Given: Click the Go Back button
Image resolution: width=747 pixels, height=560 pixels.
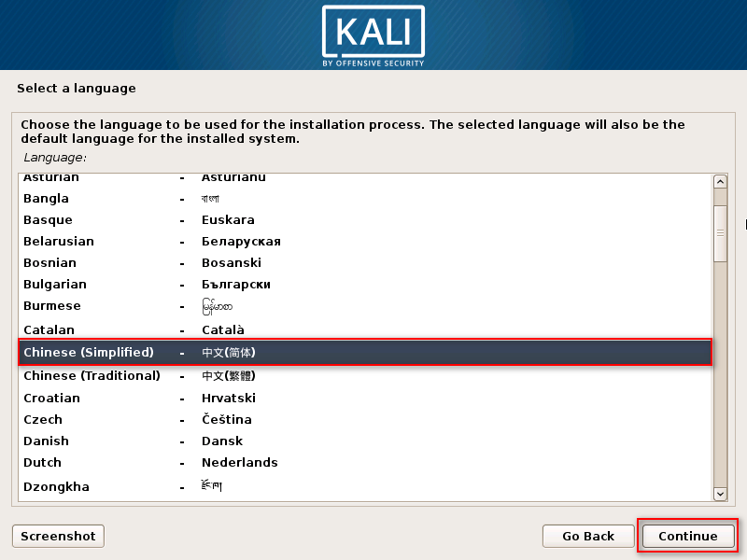Looking at the screenshot, I should point(588,536).
